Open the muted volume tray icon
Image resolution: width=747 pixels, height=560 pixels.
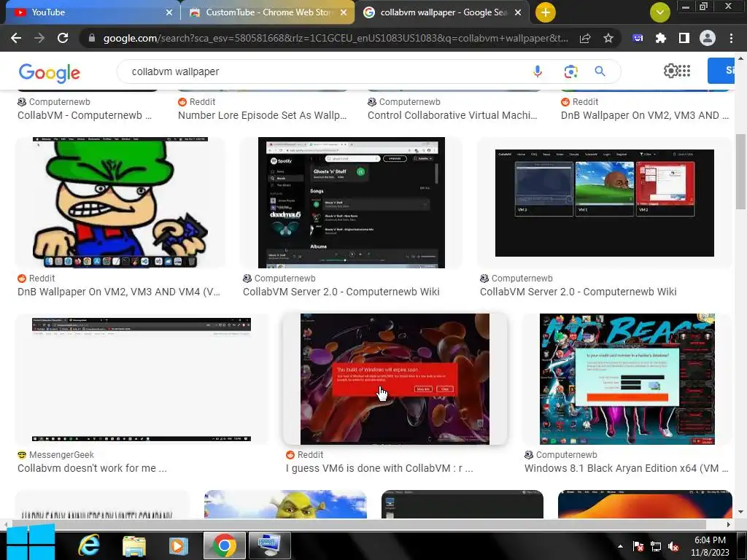tap(673, 547)
